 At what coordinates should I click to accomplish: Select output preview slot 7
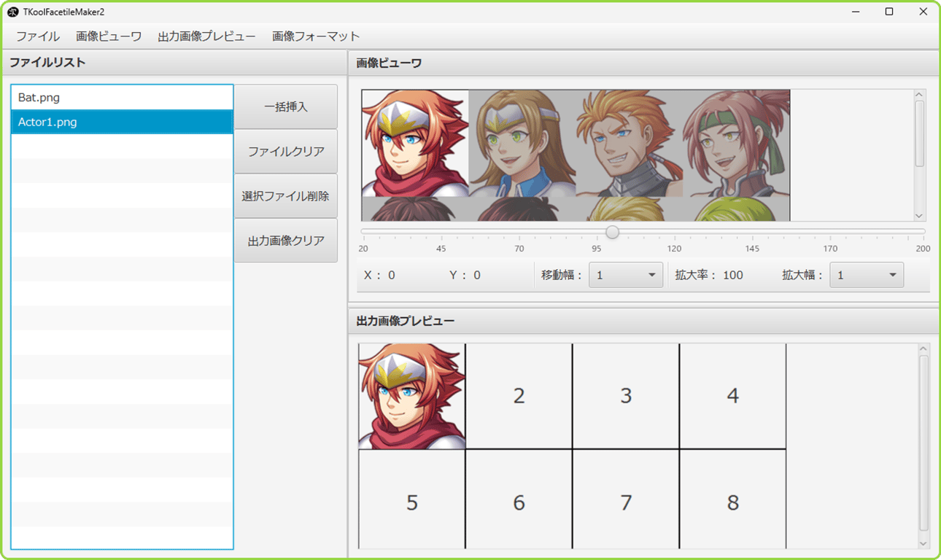tap(626, 499)
